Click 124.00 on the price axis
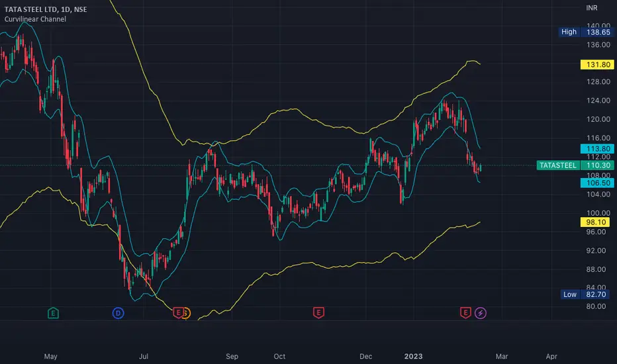This screenshot has height=364, width=617. pyautogui.click(x=598, y=101)
